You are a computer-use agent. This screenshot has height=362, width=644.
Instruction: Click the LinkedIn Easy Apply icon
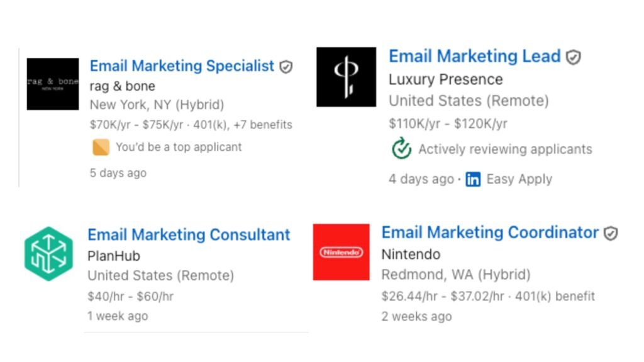(x=473, y=179)
